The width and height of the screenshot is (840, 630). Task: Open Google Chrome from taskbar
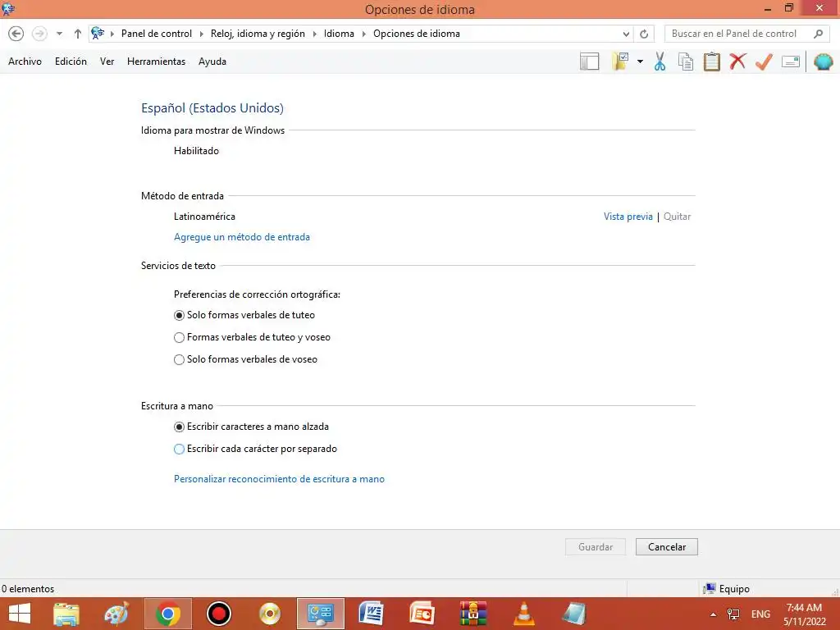tap(167, 614)
